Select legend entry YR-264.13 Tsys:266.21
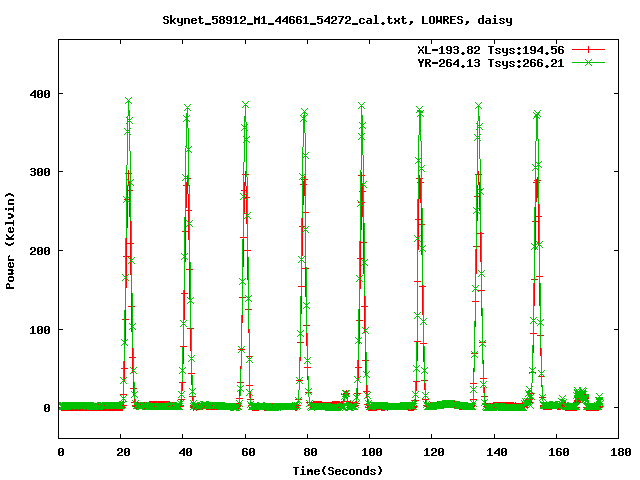Viewport: 640px width, 480px height. pos(490,63)
